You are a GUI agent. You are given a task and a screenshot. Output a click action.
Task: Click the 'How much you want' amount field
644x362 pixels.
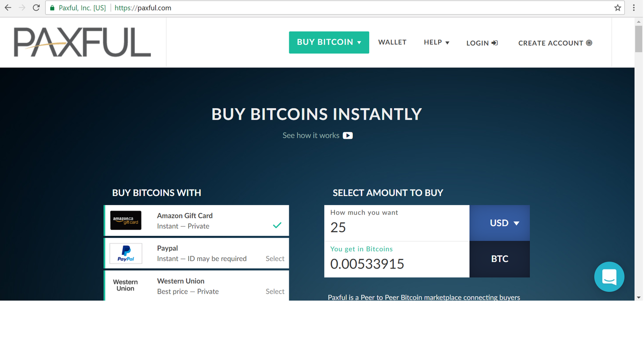point(396,223)
